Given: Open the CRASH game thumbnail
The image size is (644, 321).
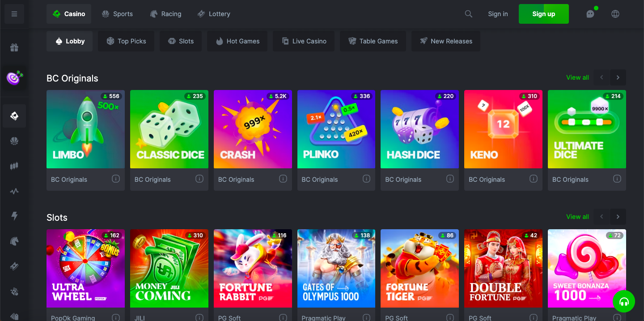Looking at the screenshot, I should point(253,129).
